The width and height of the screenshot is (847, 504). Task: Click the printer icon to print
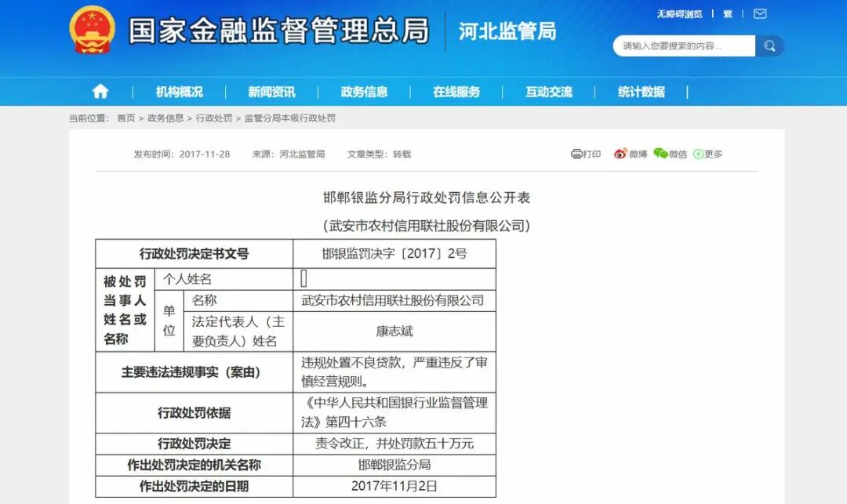(x=576, y=154)
